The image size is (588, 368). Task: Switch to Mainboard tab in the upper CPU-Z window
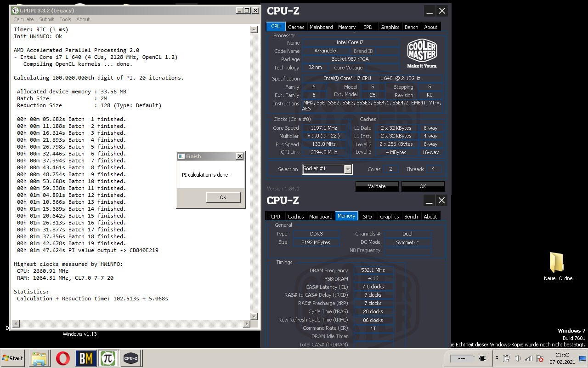(321, 27)
